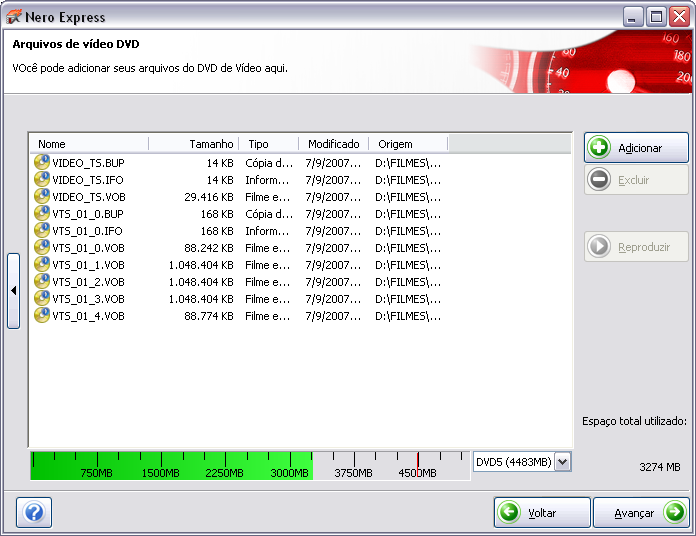Sort by the Nome column header
The image size is (696, 536).
pyautogui.click(x=89, y=144)
